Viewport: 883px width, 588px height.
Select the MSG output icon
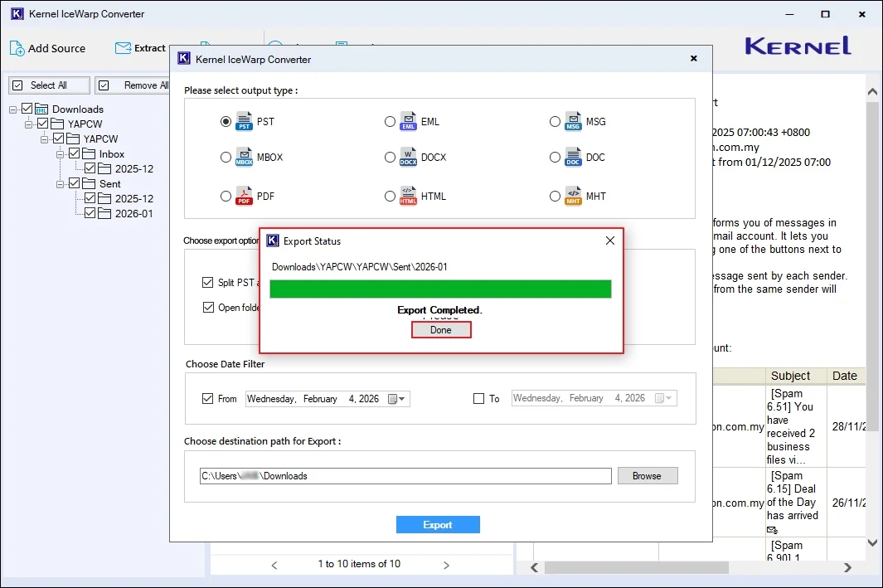pyautogui.click(x=573, y=121)
